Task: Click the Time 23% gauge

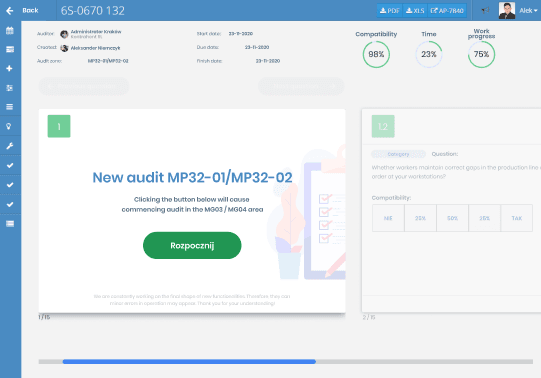Action: click(x=429, y=54)
